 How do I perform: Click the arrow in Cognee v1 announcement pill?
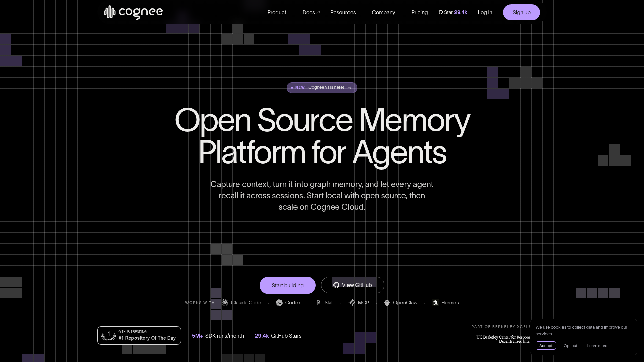[350, 88]
